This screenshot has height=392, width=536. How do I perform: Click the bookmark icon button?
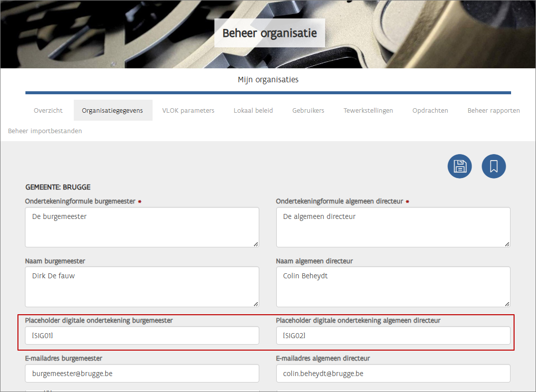click(494, 167)
